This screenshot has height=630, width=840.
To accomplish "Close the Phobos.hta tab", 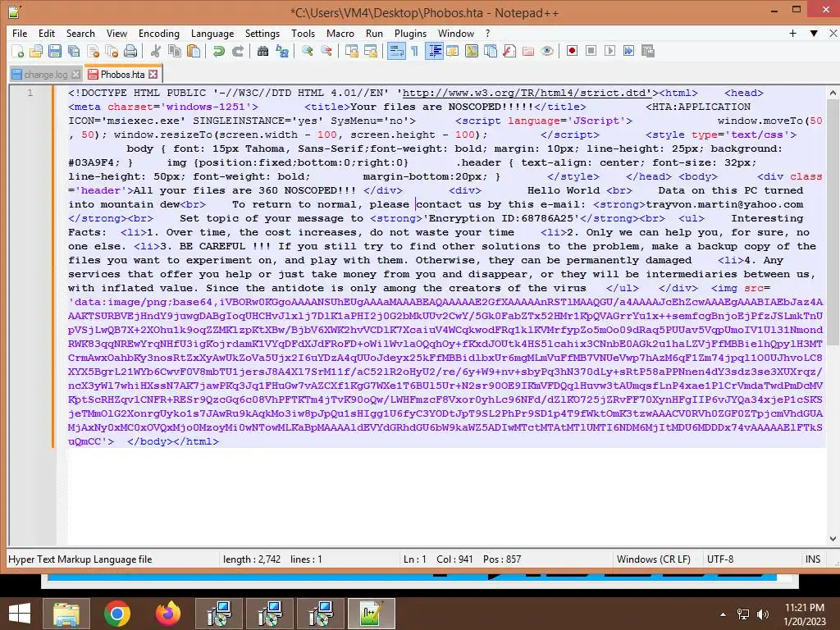I will (x=153, y=74).
